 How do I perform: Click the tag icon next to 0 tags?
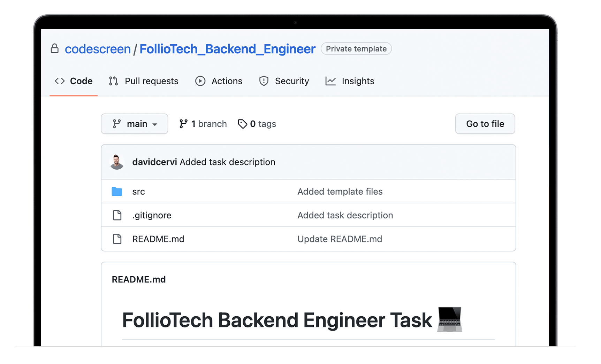click(242, 124)
